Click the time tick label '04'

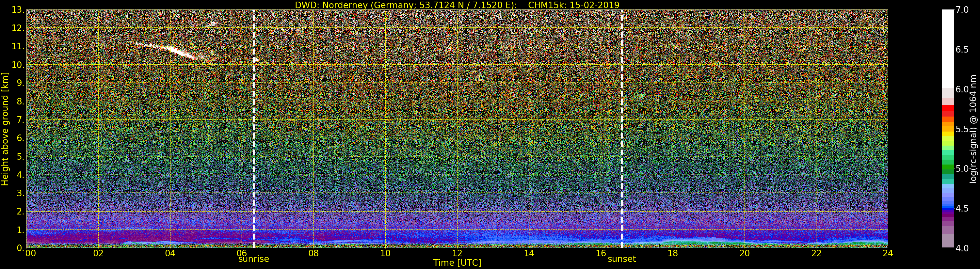(170, 253)
